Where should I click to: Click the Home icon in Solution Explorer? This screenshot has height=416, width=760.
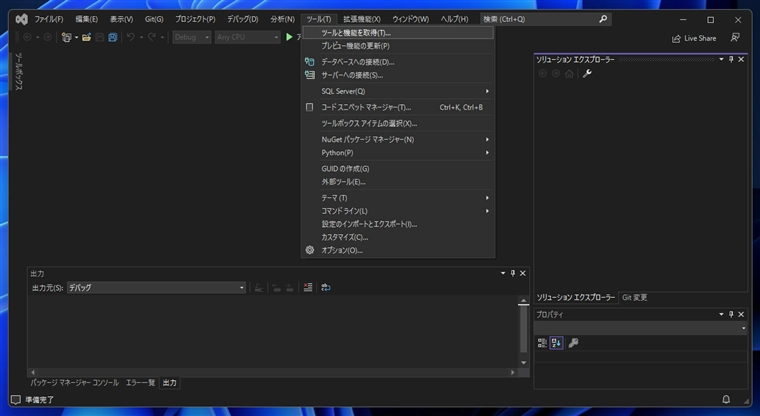coord(569,74)
